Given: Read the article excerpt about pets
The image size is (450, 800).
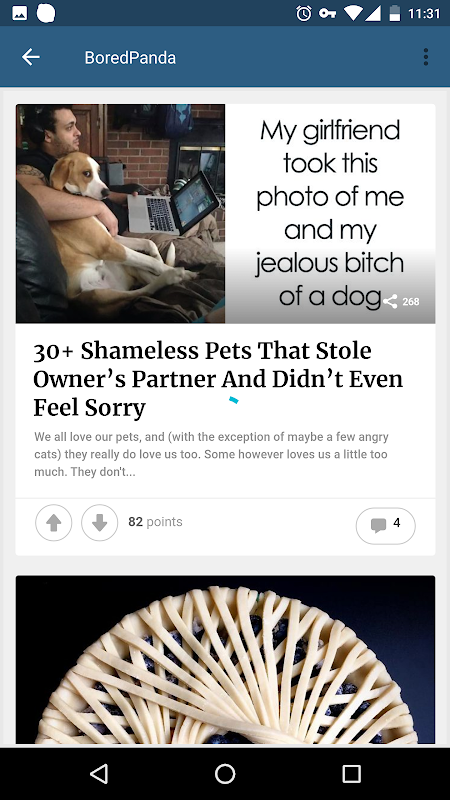Looking at the screenshot, I should pyautogui.click(x=211, y=454).
